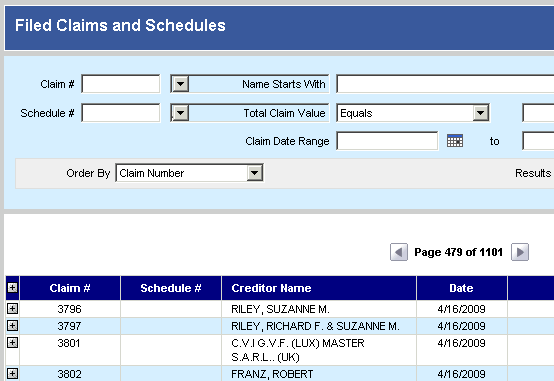Sort by the Schedule # column header

171,288
